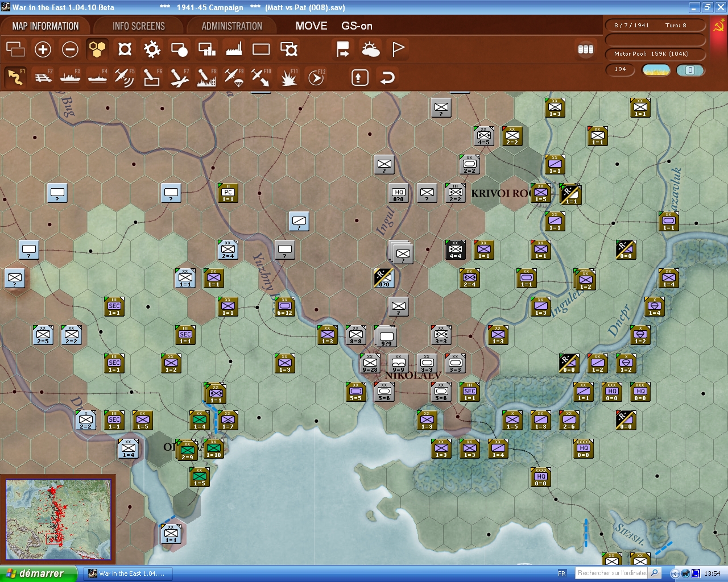Viewport: 728px width, 582px height.
Task: Click the Motor Pool 159K readout
Action: (x=656, y=54)
